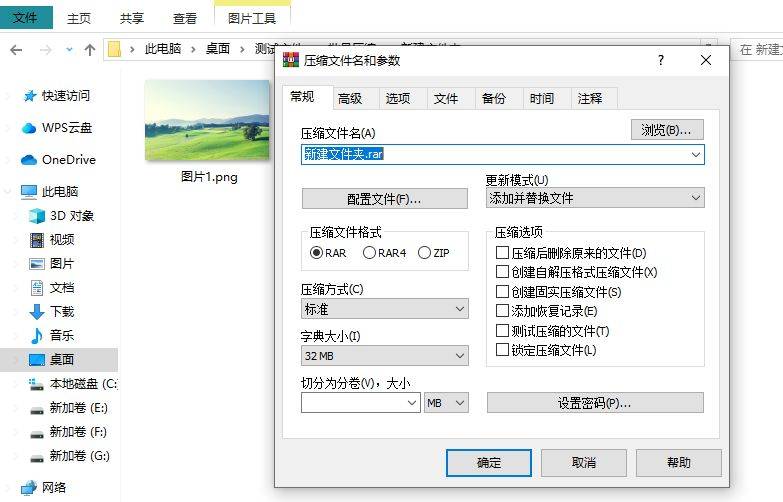This screenshot has height=502, width=783.
Task: Open the split volume size dropdown
Action: coord(412,403)
